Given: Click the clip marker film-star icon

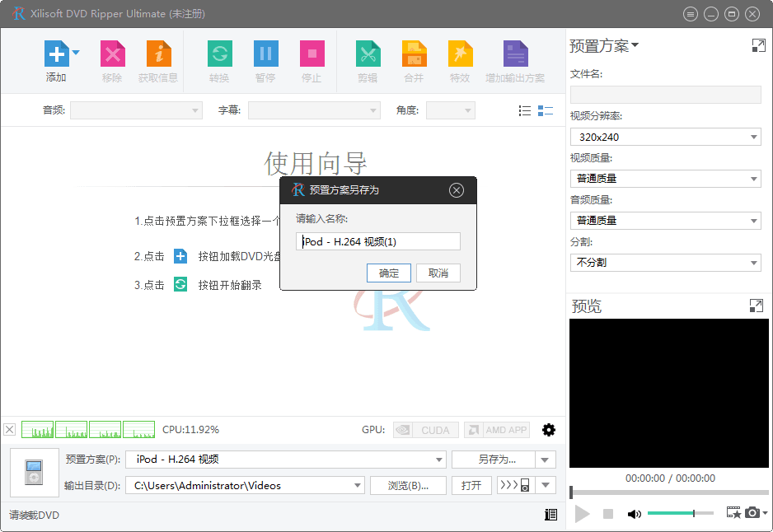Looking at the screenshot, I should point(733,513).
